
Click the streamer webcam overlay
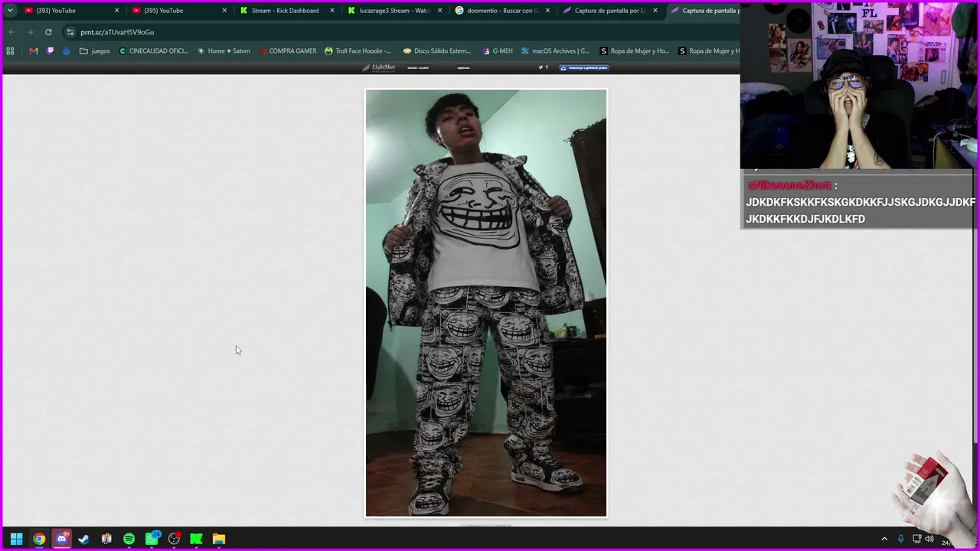pyautogui.click(x=858, y=86)
